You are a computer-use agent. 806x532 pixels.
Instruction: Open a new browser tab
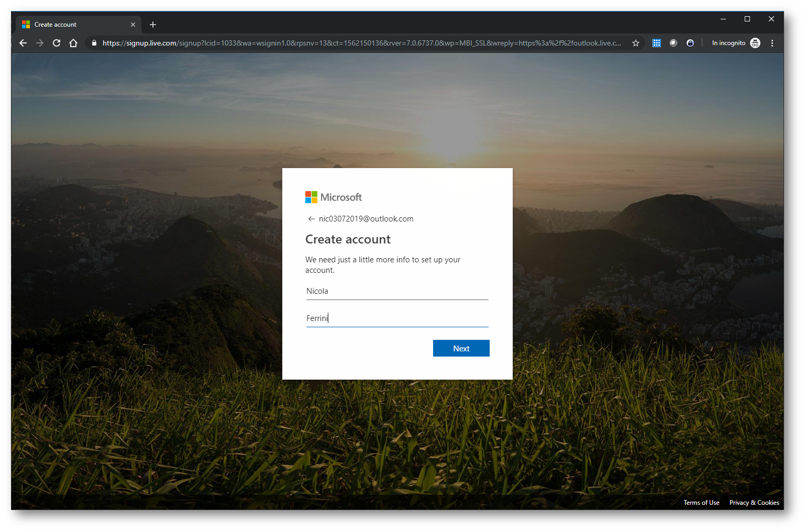tap(153, 25)
